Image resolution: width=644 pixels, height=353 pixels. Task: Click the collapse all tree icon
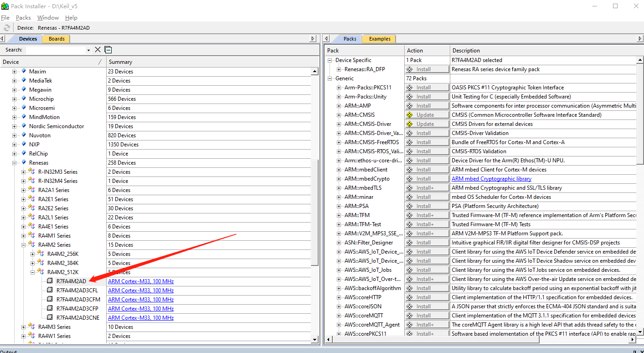pos(108,50)
